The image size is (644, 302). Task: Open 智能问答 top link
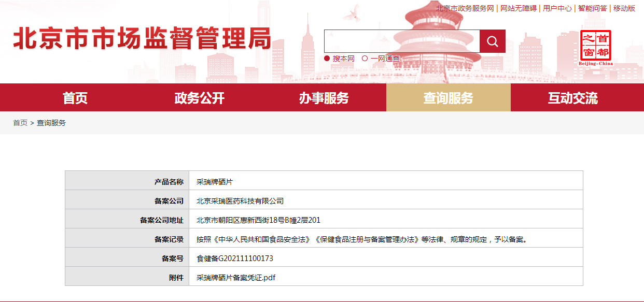[593, 8]
